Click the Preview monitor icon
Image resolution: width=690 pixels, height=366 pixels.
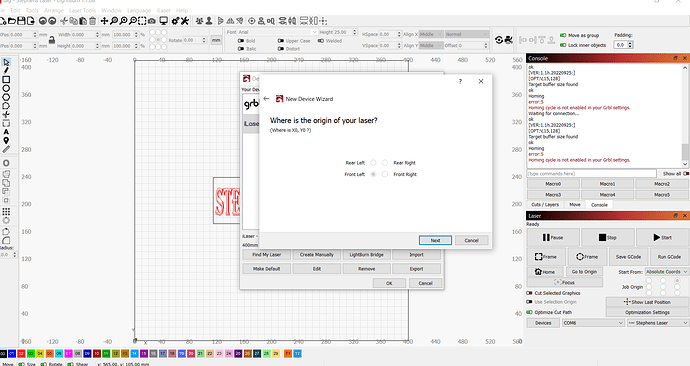pyautogui.click(x=164, y=21)
